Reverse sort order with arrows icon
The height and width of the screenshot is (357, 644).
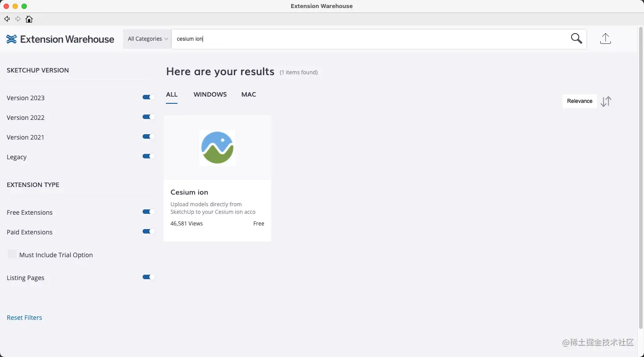(606, 102)
